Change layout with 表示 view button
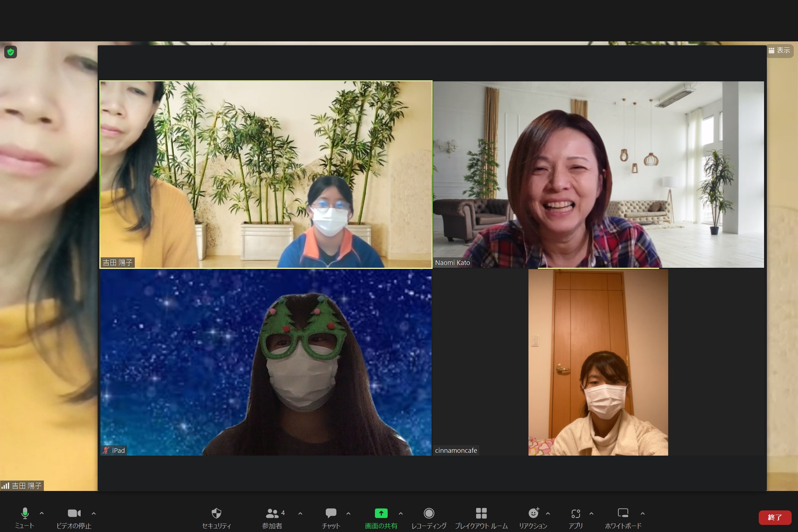The height and width of the screenshot is (532, 798). tap(779, 51)
